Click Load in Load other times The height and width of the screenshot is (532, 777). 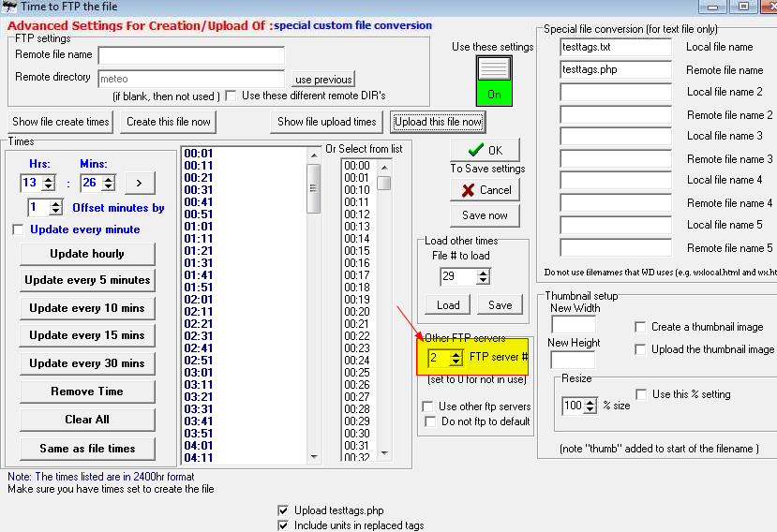point(448,305)
